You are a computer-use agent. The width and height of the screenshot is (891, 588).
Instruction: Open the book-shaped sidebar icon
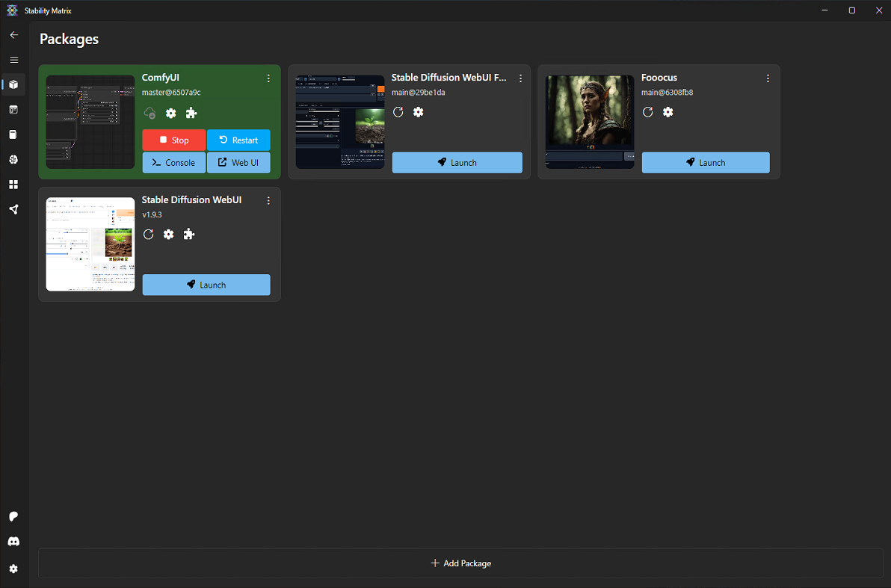point(13,134)
